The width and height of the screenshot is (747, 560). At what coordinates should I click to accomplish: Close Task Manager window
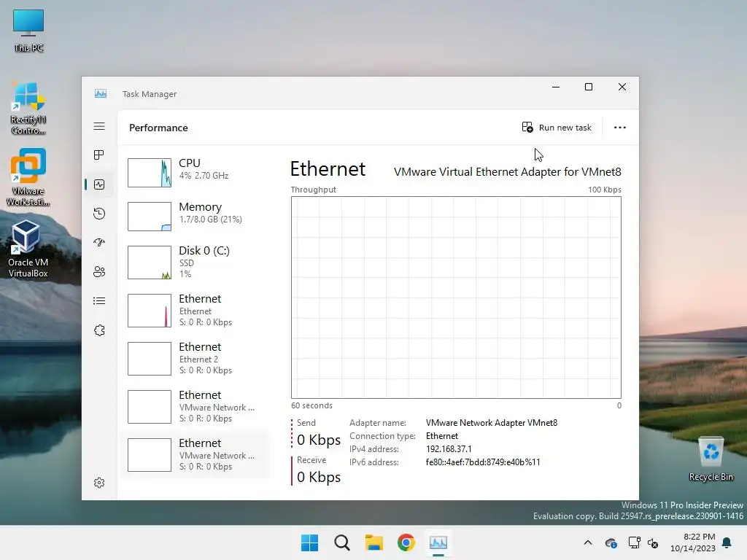[622, 87]
